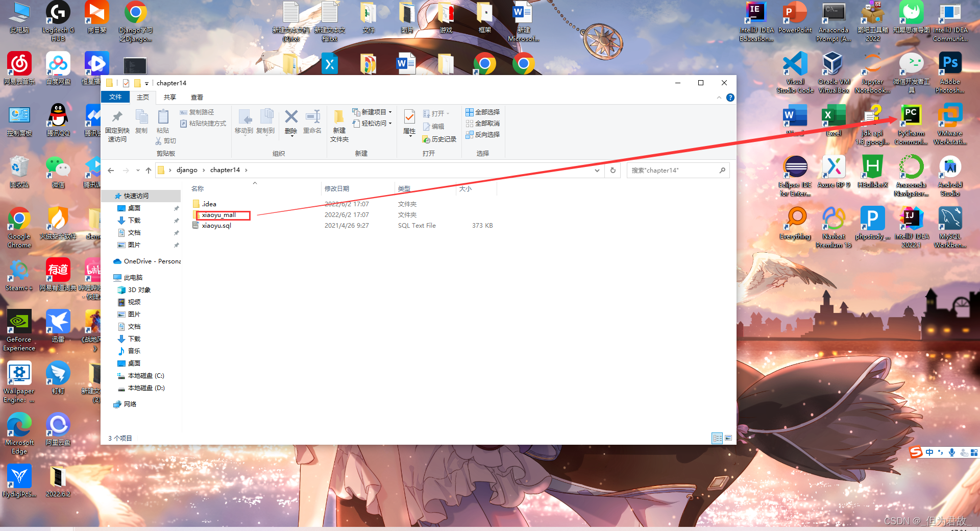The height and width of the screenshot is (531, 980).
Task: Click the Copy to (复制到) icon
Action: [265, 117]
